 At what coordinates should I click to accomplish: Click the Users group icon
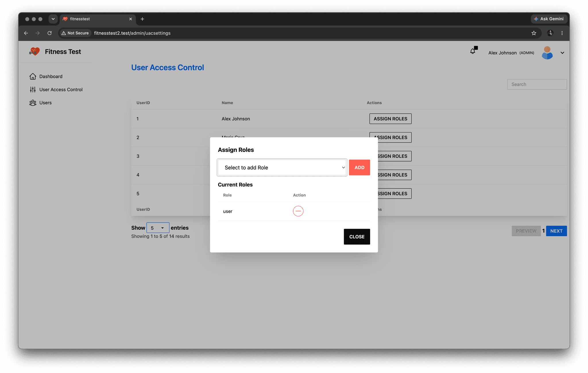[x=33, y=103]
